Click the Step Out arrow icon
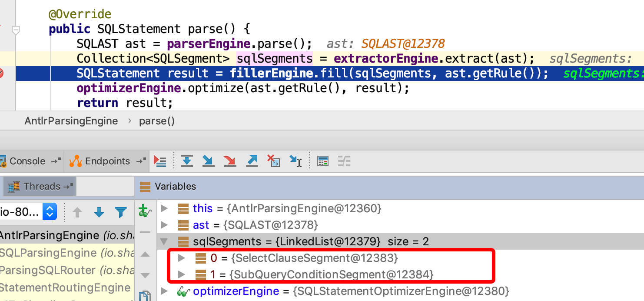644x301 pixels. click(x=252, y=161)
